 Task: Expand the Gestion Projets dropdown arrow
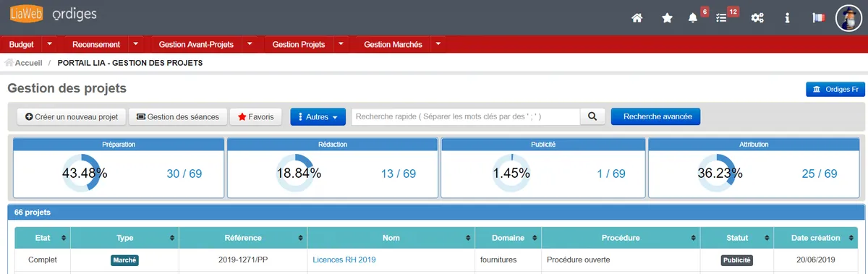[x=341, y=44]
